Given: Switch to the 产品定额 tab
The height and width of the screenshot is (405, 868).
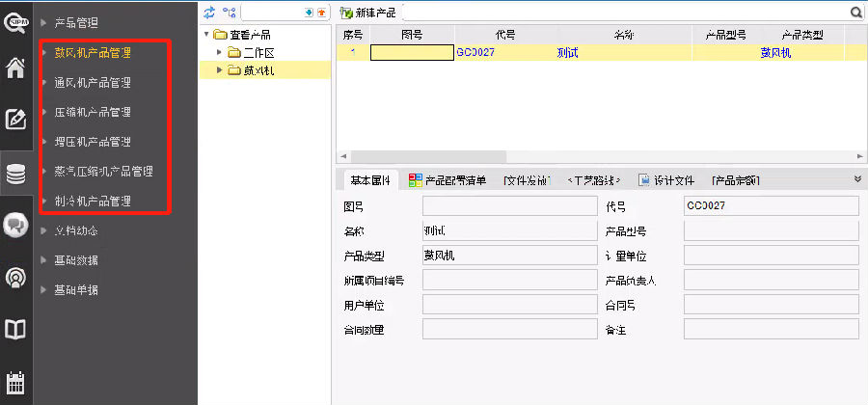Looking at the screenshot, I should 736,180.
